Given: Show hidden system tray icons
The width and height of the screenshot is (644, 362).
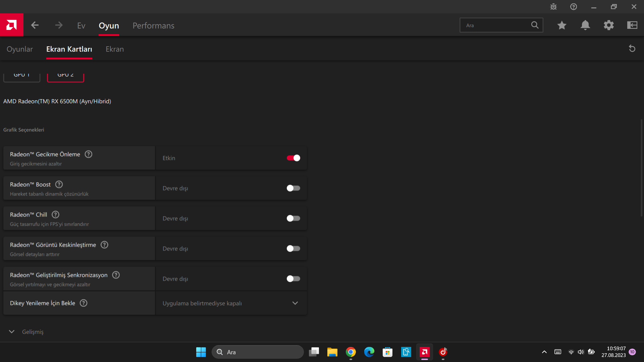Looking at the screenshot, I should point(544,352).
